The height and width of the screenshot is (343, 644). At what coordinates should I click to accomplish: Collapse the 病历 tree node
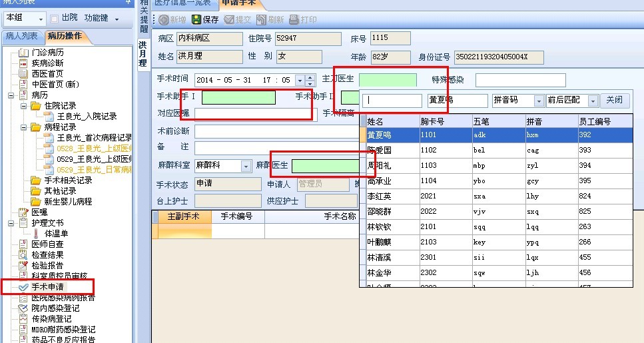pos(11,95)
